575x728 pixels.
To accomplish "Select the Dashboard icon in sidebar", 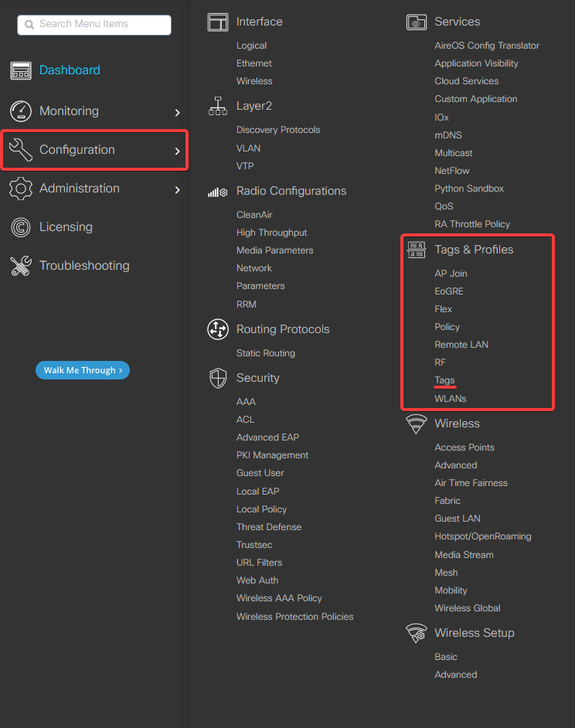I will [x=22, y=70].
